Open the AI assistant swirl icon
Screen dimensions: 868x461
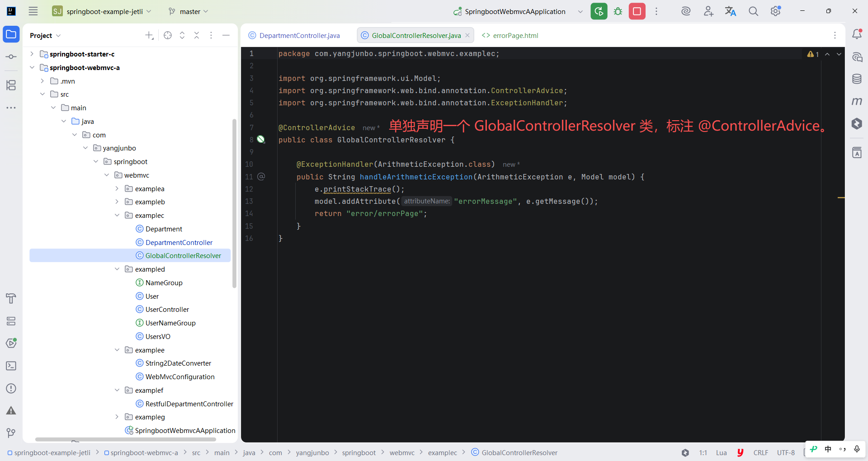686,11
